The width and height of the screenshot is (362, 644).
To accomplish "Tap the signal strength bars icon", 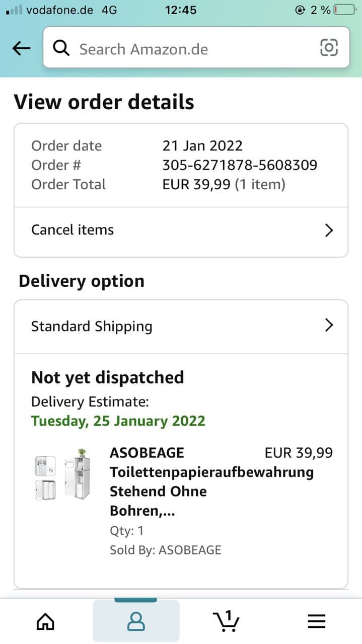I will point(14,10).
